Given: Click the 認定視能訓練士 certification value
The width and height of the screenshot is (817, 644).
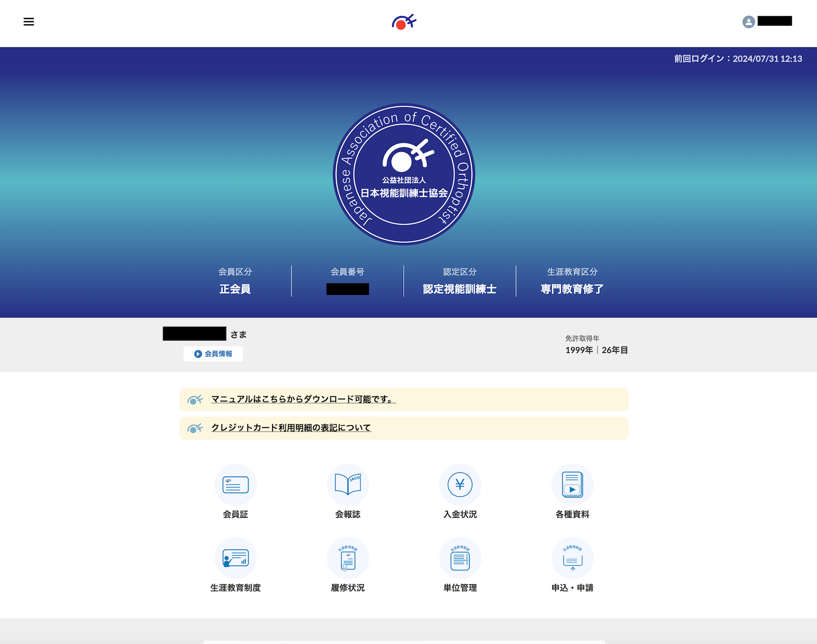Looking at the screenshot, I should point(460,289).
